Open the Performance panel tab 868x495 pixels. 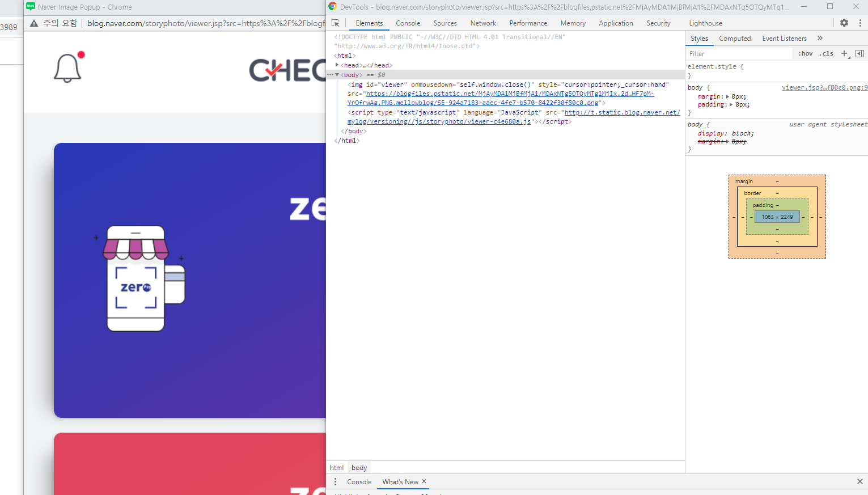pos(528,23)
